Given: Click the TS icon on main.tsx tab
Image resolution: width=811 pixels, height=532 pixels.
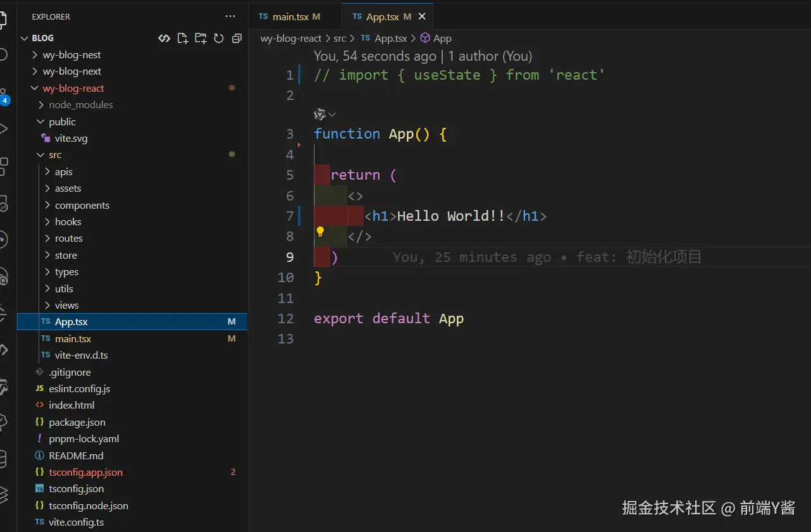Looking at the screenshot, I should (x=263, y=16).
